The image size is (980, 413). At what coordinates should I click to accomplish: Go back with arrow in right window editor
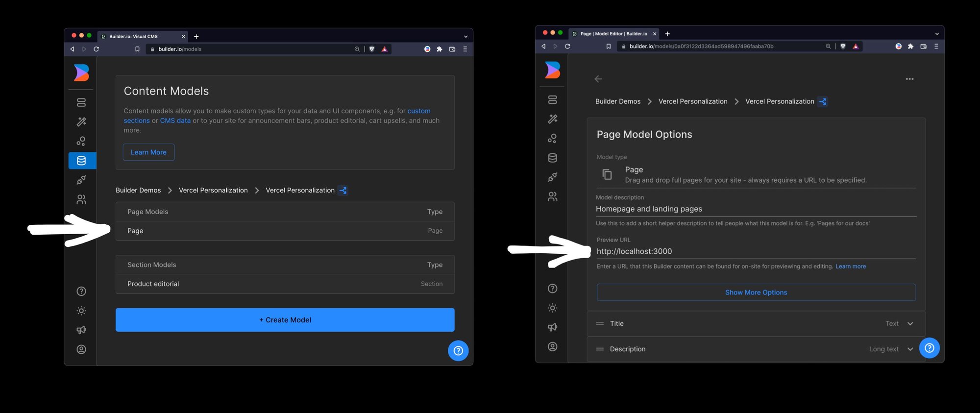598,79
